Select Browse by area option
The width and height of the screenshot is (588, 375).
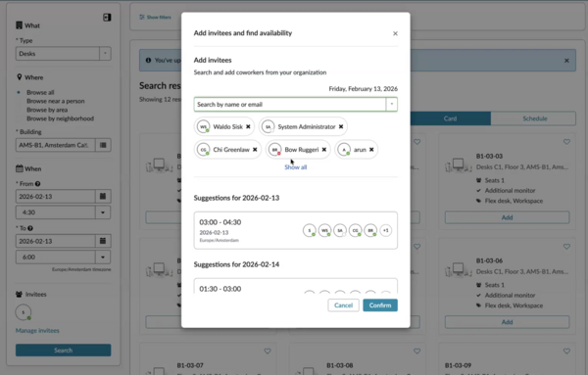47,110
